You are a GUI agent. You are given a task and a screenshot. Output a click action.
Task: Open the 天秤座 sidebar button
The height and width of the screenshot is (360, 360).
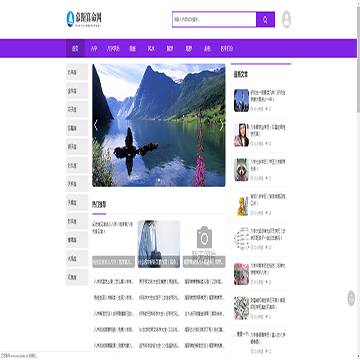coord(77,184)
